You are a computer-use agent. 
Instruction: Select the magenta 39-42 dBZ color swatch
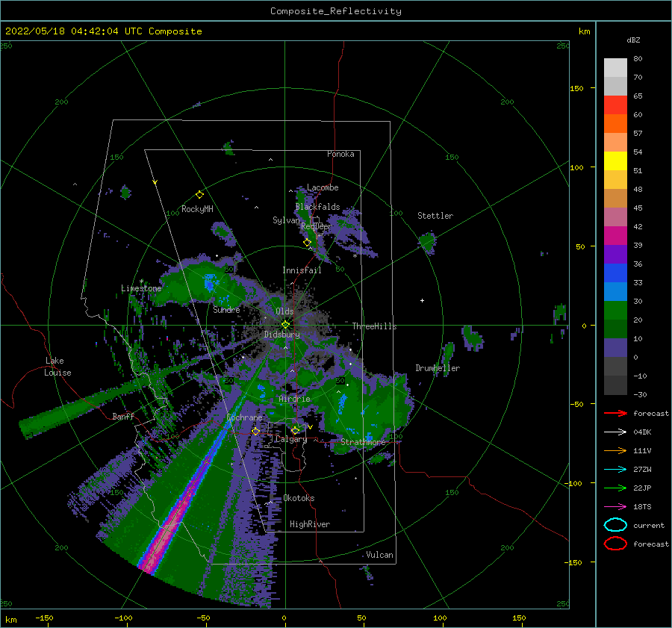coord(615,236)
